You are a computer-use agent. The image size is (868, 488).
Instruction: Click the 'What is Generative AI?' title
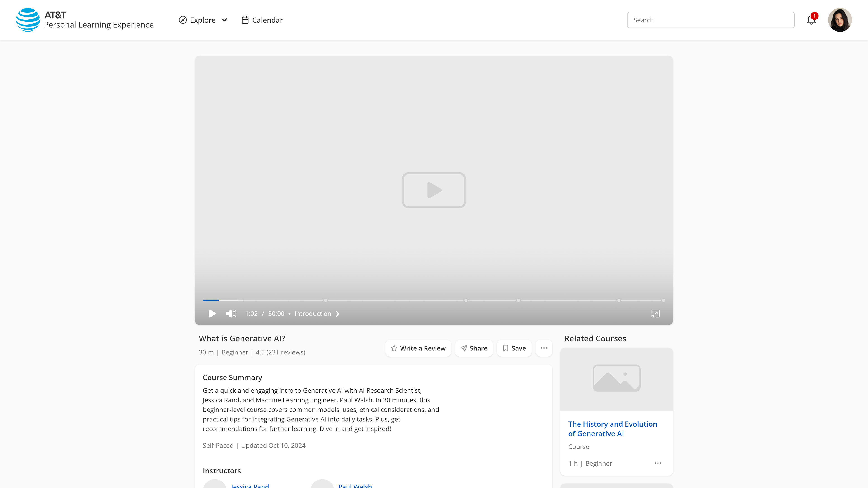(242, 338)
